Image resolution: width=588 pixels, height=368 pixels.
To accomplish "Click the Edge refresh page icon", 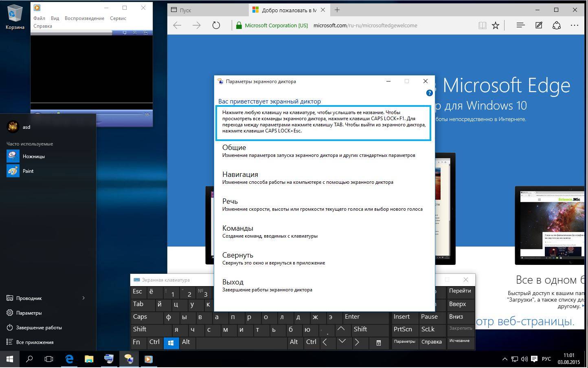I will (x=216, y=25).
